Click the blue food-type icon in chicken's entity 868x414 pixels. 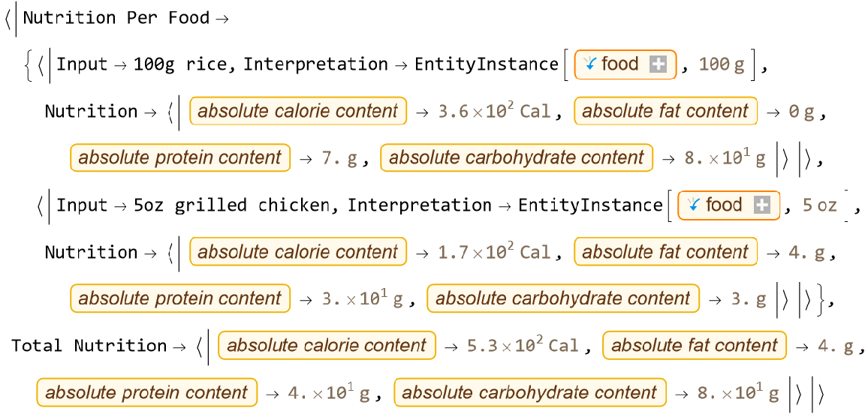[694, 205]
